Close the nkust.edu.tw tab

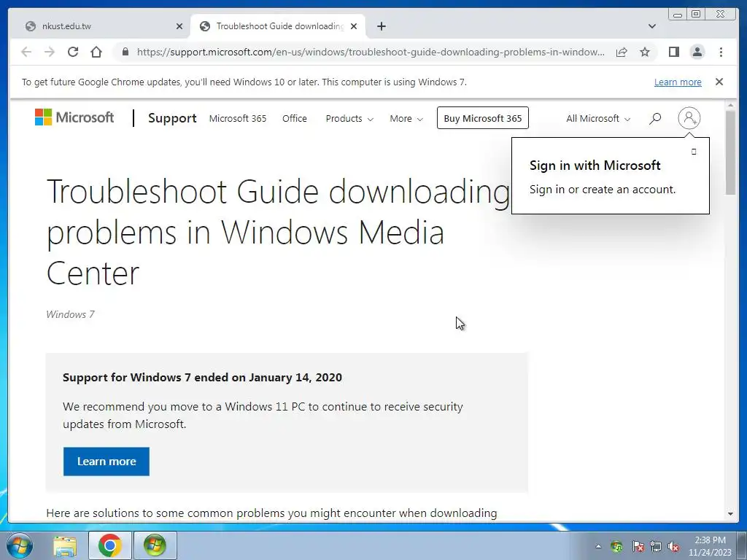point(179,26)
